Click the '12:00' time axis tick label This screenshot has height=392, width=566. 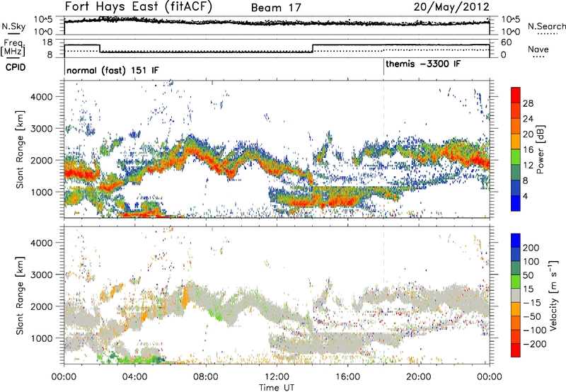coord(277,377)
